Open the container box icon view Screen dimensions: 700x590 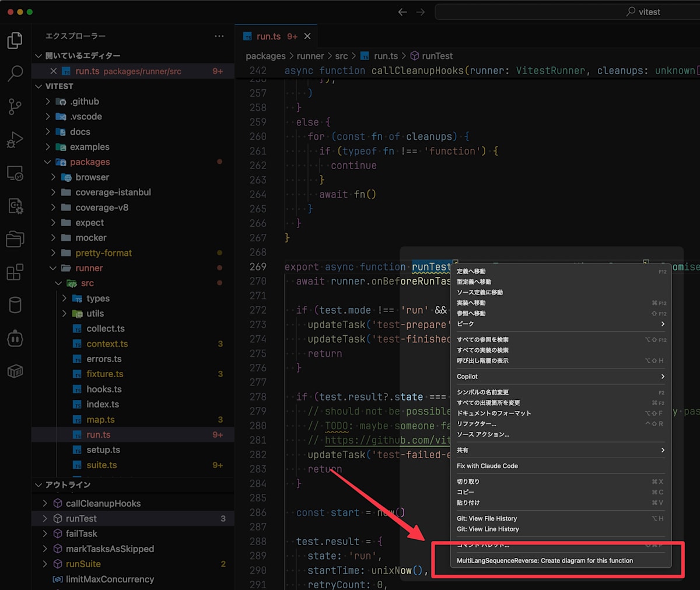pos(15,371)
